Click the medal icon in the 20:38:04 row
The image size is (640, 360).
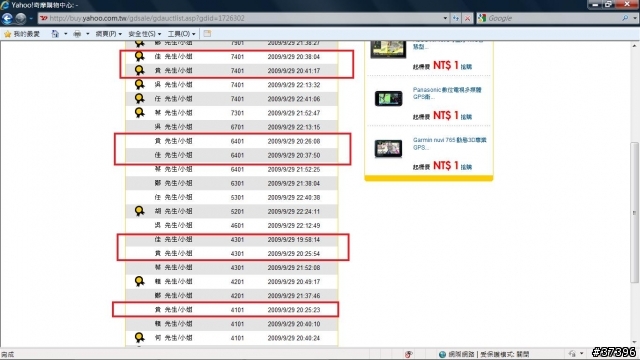[x=139, y=56]
